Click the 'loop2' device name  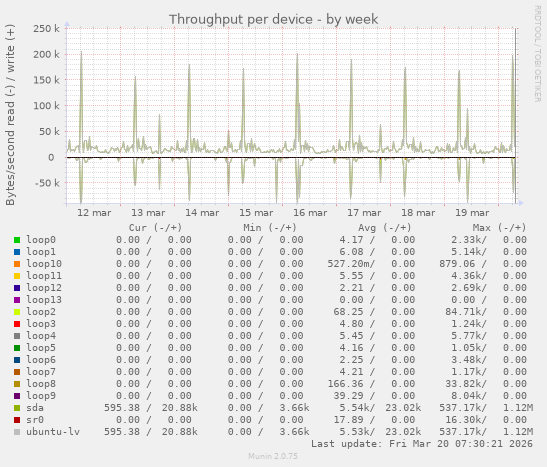[41, 312]
